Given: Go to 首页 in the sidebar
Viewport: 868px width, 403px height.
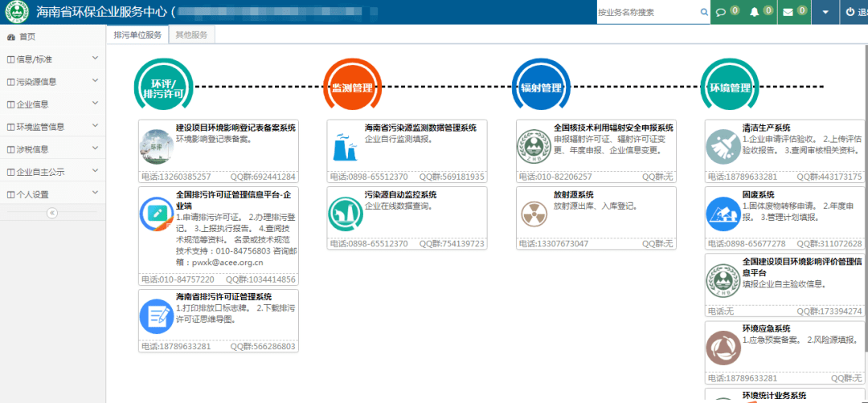Looking at the screenshot, I should tap(27, 37).
